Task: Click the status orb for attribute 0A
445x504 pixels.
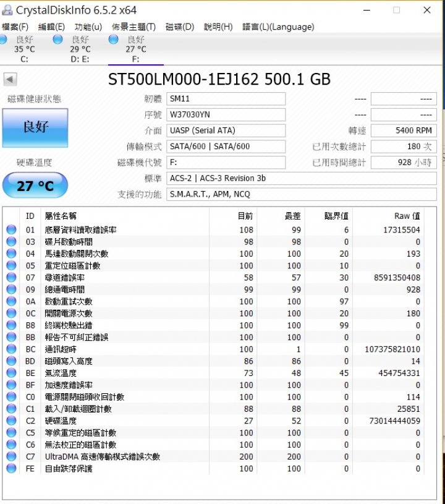Action: 11,301
